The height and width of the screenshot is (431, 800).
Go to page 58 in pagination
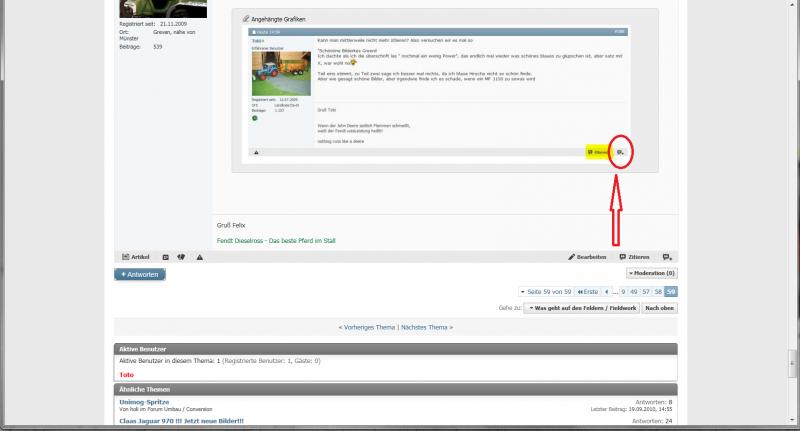point(658,291)
